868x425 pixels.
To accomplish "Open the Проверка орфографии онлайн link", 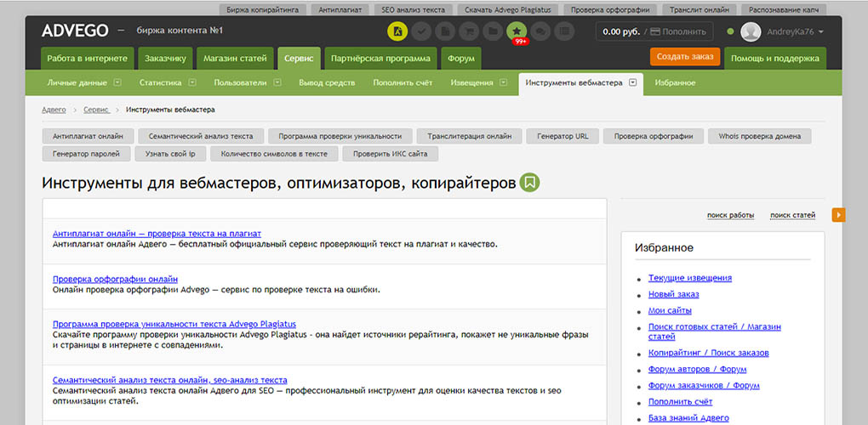I will tap(115, 279).
